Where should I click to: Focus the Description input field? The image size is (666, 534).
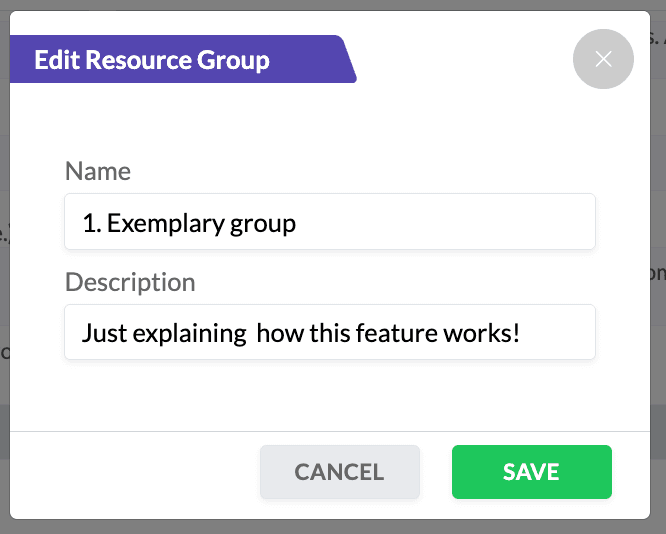pyautogui.click(x=330, y=332)
